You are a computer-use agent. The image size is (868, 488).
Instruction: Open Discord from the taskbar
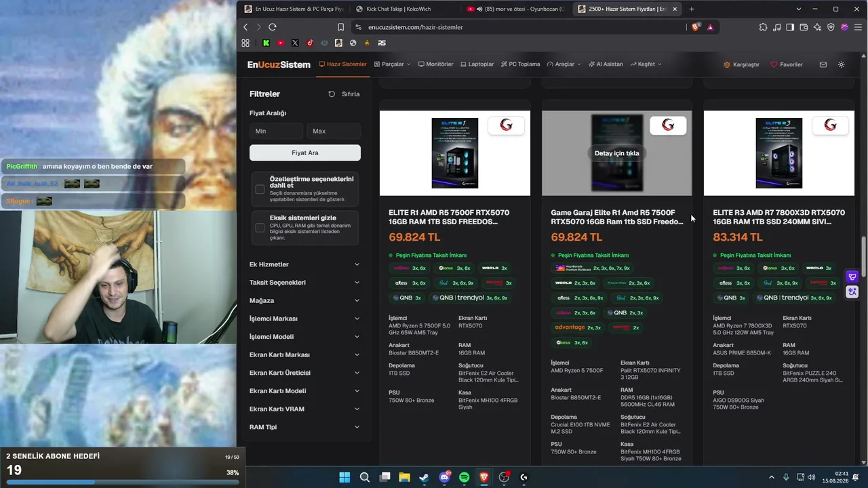(445, 477)
